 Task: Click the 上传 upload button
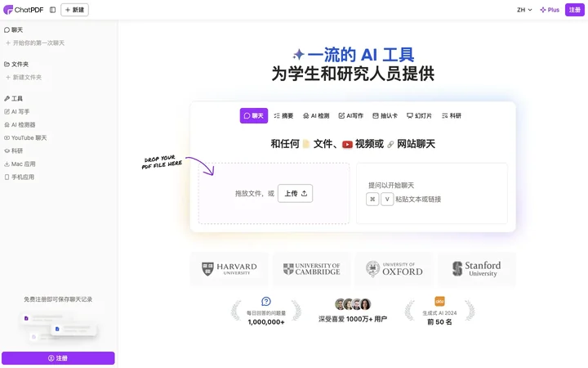click(295, 193)
